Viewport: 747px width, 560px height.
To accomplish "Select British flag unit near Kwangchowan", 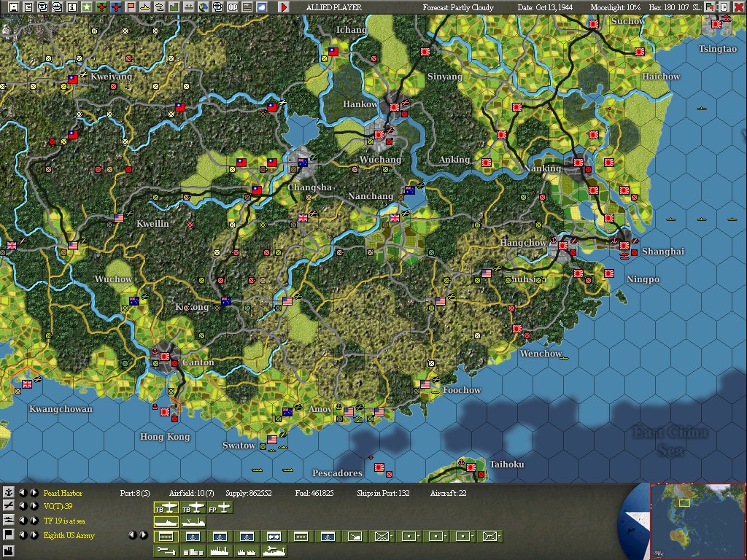I will (x=27, y=384).
